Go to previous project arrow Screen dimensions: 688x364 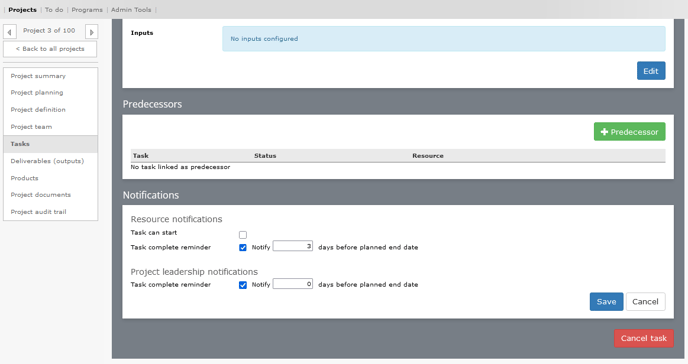(10, 32)
